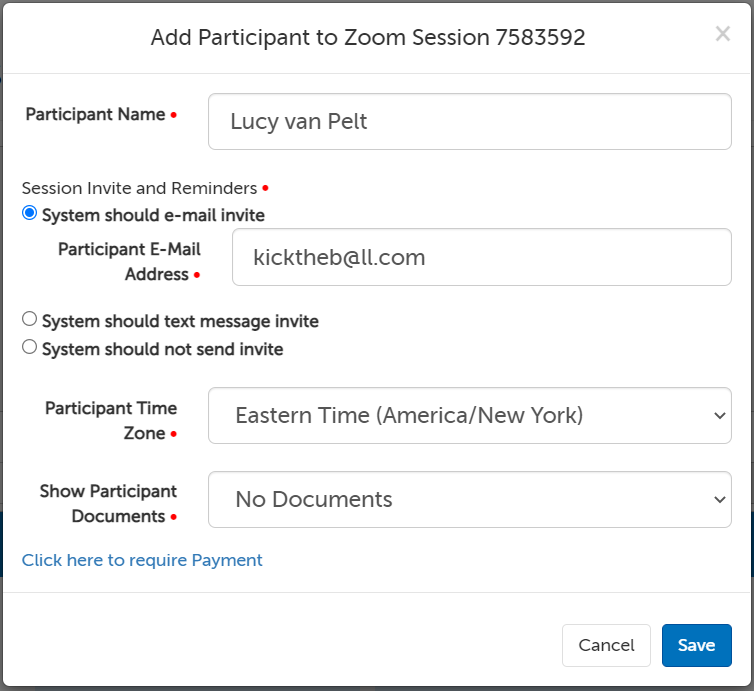Select 'System should not send invite' radio
The image size is (754, 691).
30,348
